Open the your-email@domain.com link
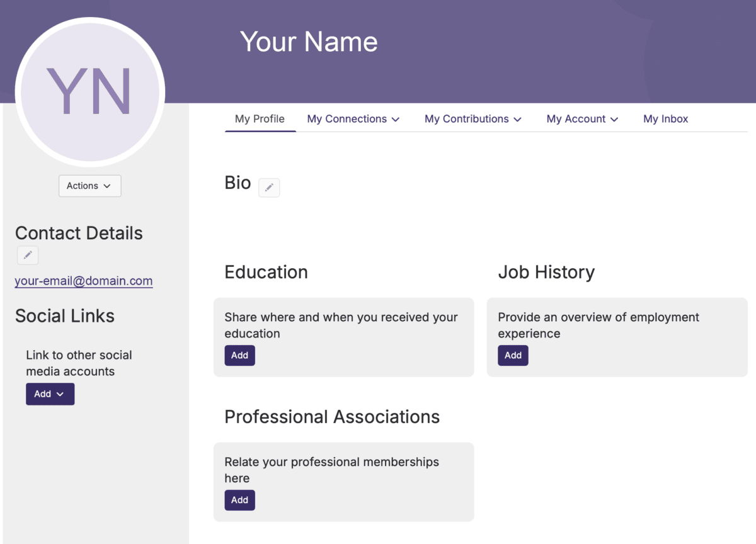756x544 pixels. click(x=84, y=281)
